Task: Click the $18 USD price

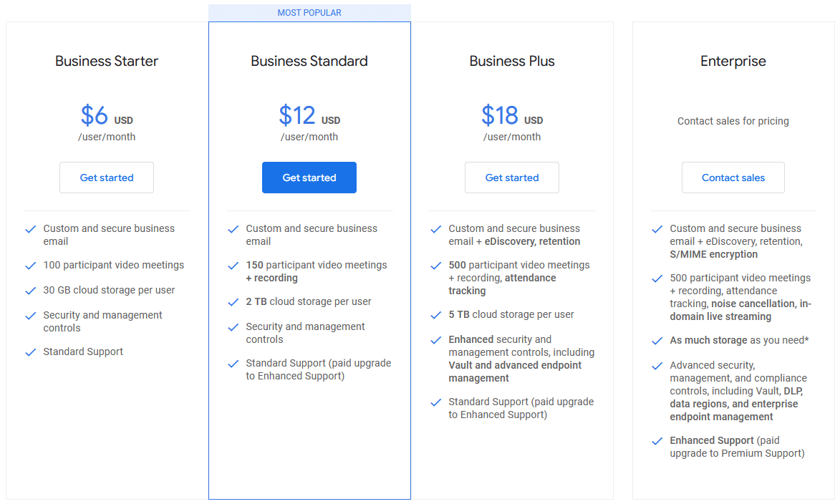Action: (x=512, y=115)
